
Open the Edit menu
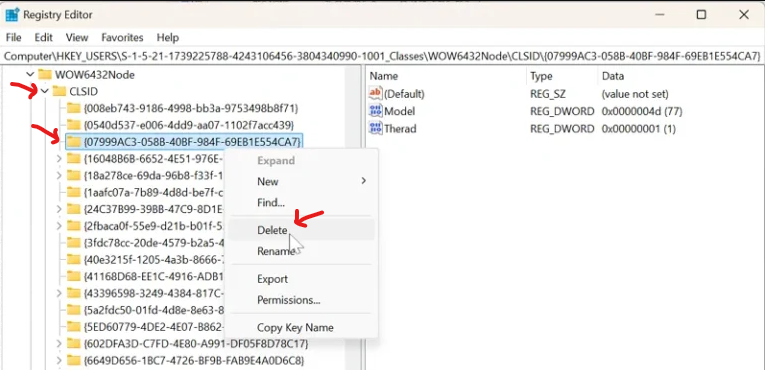(x=43, y=38)
